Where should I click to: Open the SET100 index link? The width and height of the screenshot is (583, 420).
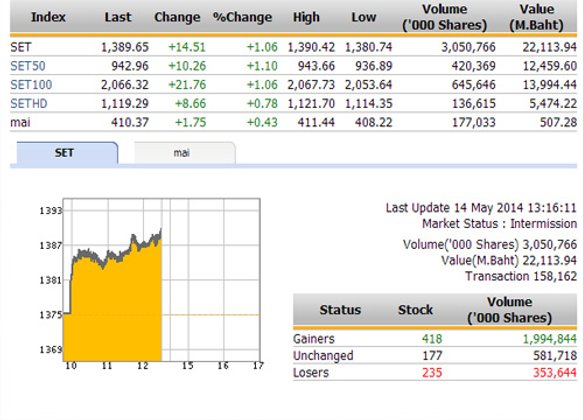[x=31, y=85]
